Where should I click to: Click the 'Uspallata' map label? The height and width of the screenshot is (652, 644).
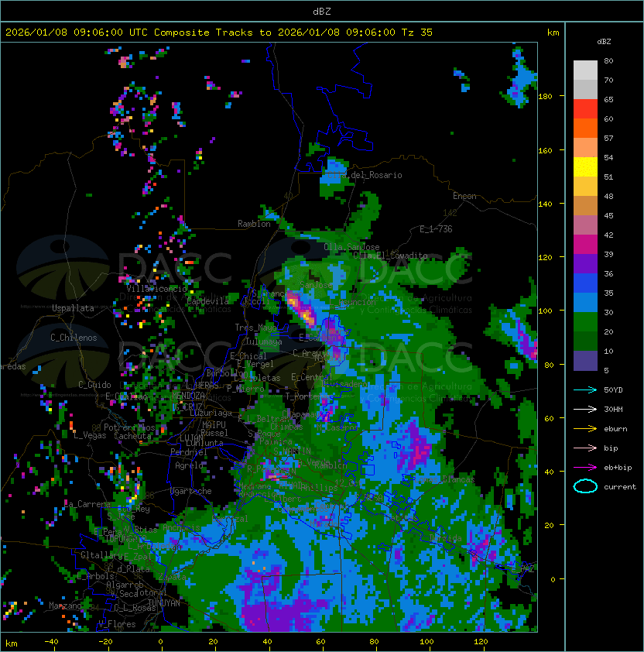pos(73,308)
